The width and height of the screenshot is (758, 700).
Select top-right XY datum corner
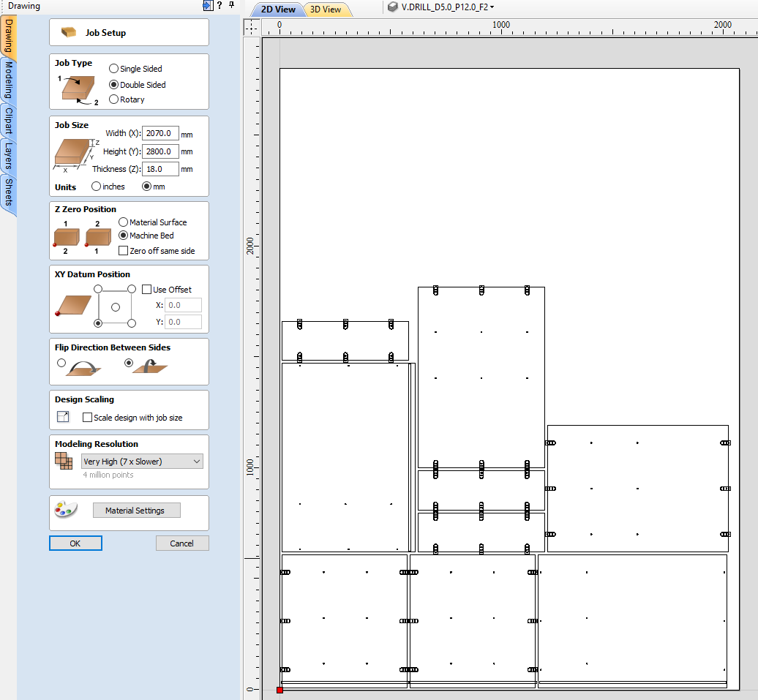click(132, 289)
